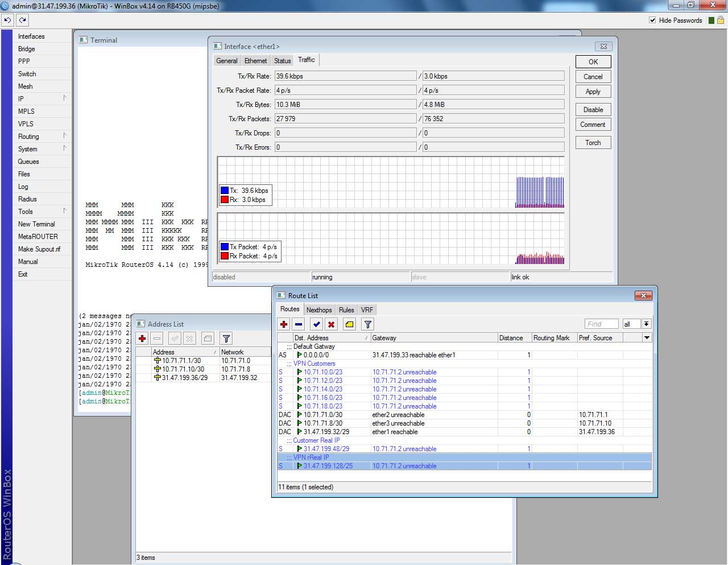
Task: Remove the selected route with the minus icon
Action: coord(299,324)
